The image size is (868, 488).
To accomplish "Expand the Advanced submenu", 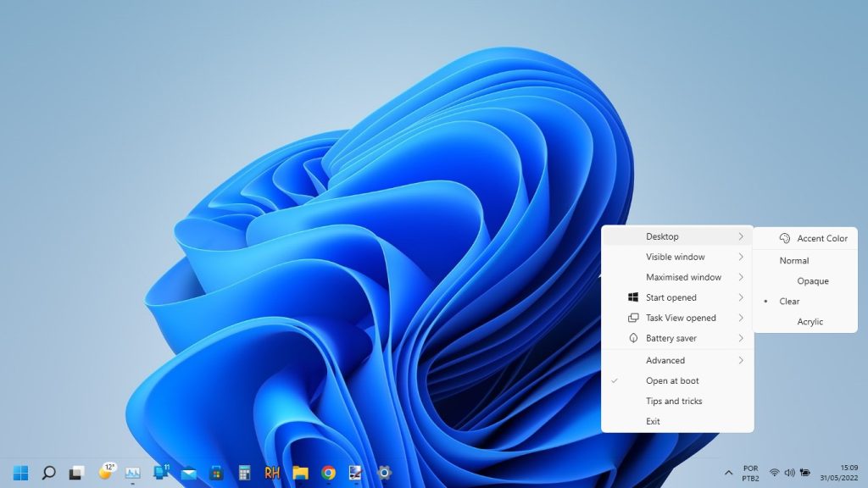I will (x=665, y=360).
